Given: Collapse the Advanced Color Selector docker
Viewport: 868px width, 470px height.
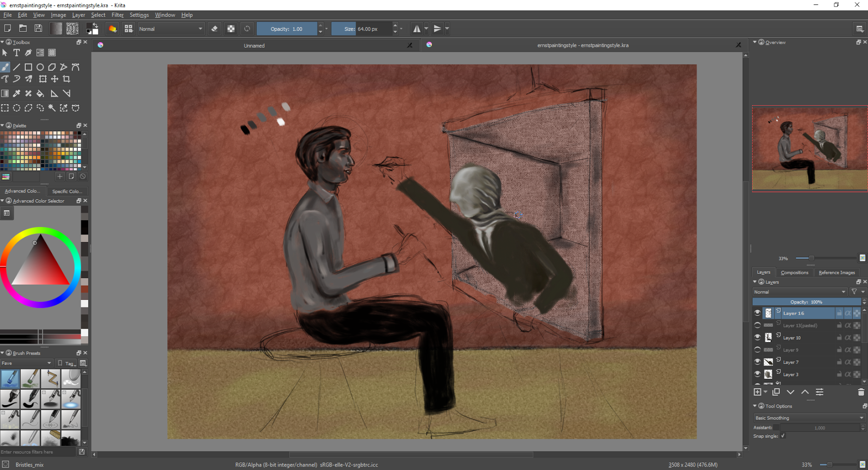Looking at the screenshot, I should [x=2, y=201].
